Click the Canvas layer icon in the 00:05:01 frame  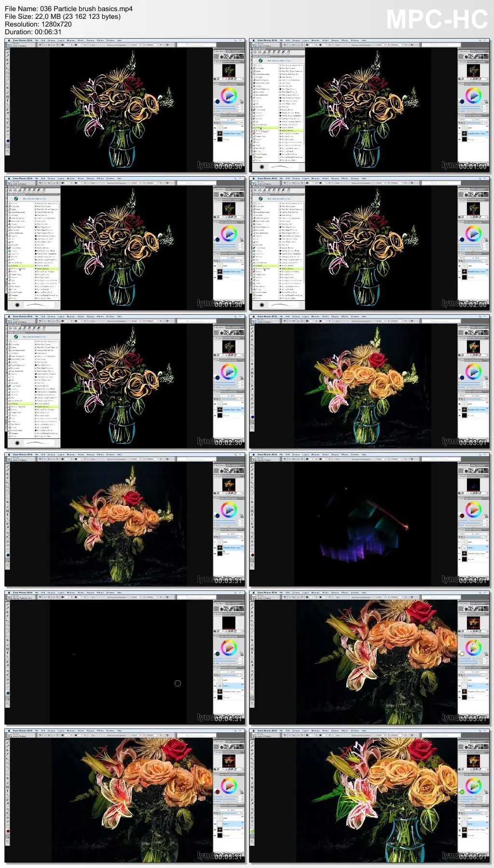pos(464,698)
